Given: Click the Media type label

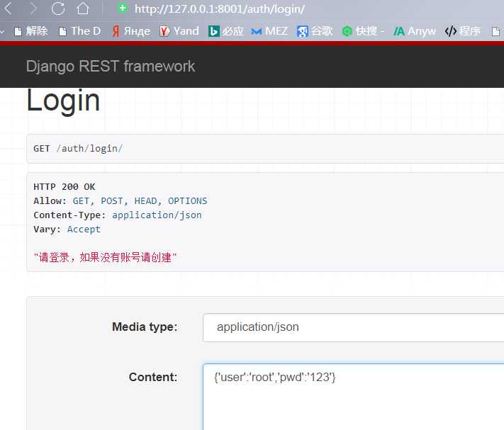Looking at the screenshot, I should point(145,327).
